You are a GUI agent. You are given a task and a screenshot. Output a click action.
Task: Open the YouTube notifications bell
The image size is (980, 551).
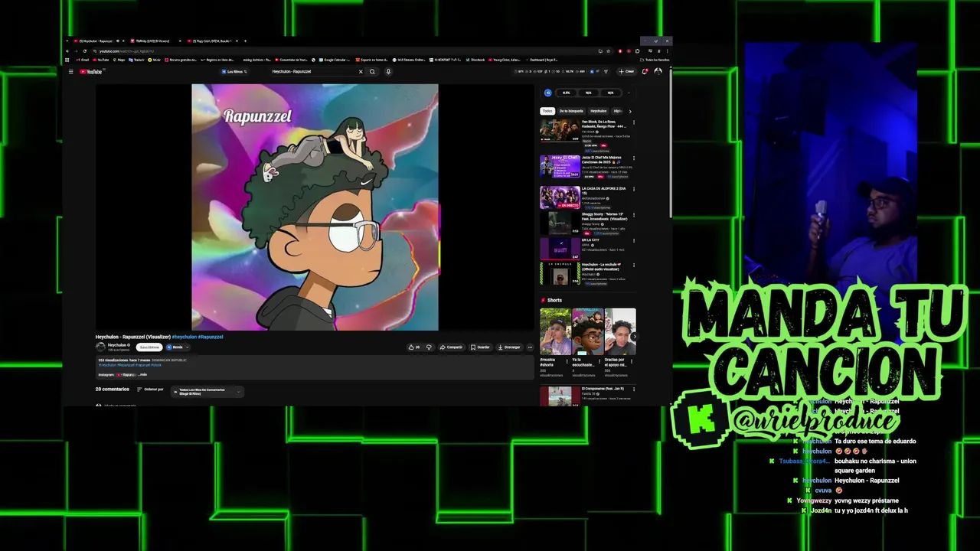coord(645,71)
